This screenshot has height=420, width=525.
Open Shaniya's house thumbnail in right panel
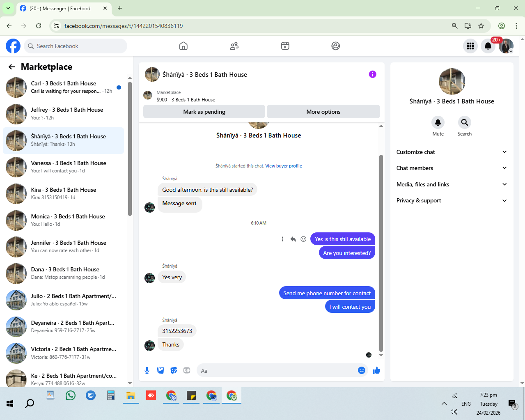click(x=452, y=82)
